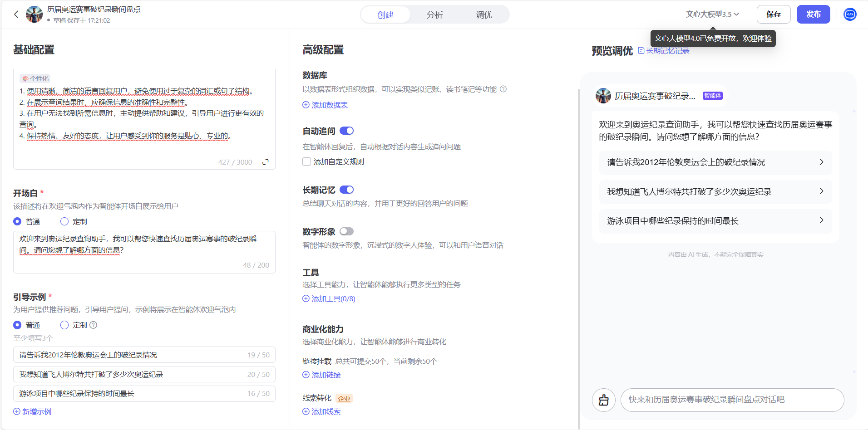The width and height of the screenshot is (868, 430).
Task: Switch to the 分析 tab
Action: click(434, 15)
